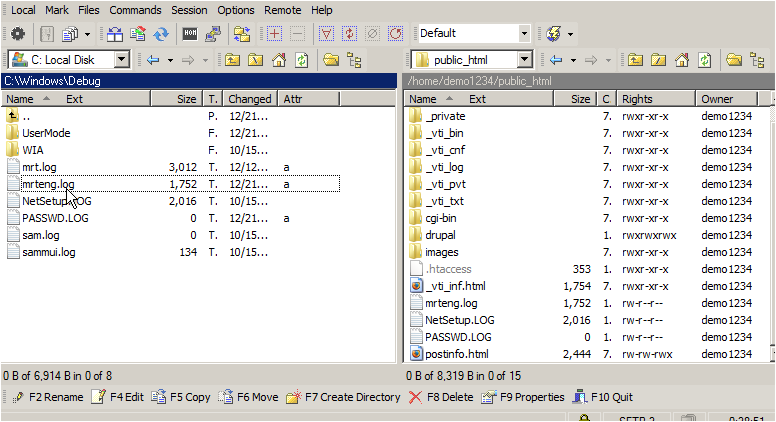The height and width of the screenshot is (422, 776).
Task: Click the F10 Quit button
Action: (x=603, y=397)
